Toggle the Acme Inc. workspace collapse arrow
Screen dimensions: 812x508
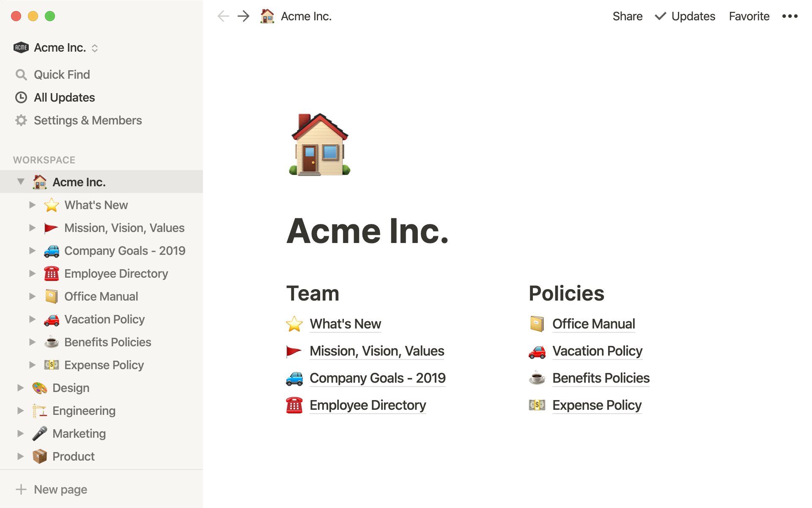coord(20,182)
